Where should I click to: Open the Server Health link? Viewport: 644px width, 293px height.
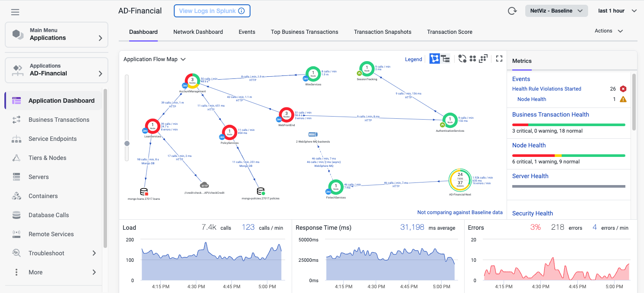(530, 176)
